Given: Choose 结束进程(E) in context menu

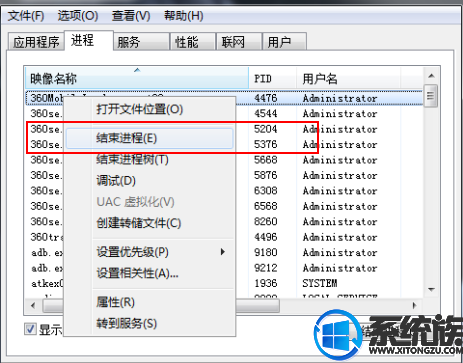Looking at the screenshot, I should pyautogui.click(x=149, y=138).
